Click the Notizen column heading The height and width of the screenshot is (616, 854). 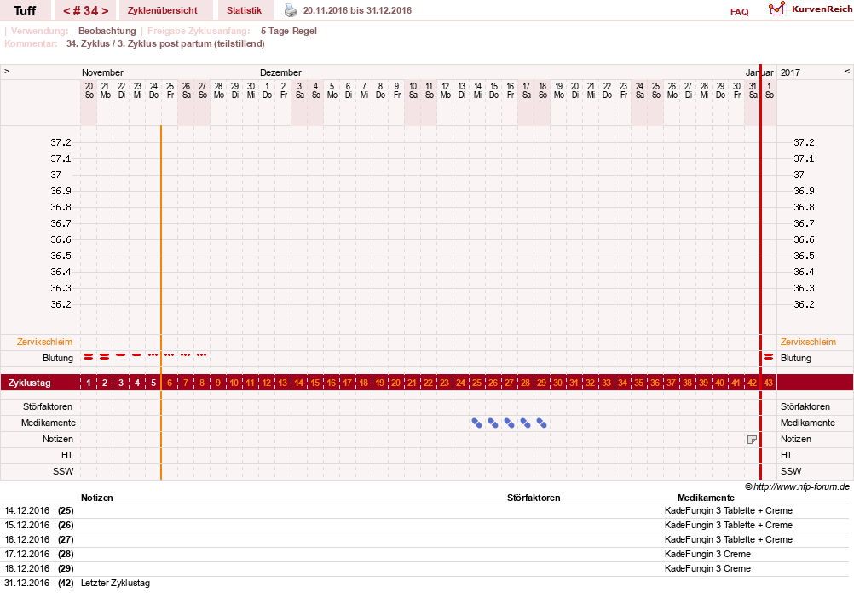coord(97,498)
